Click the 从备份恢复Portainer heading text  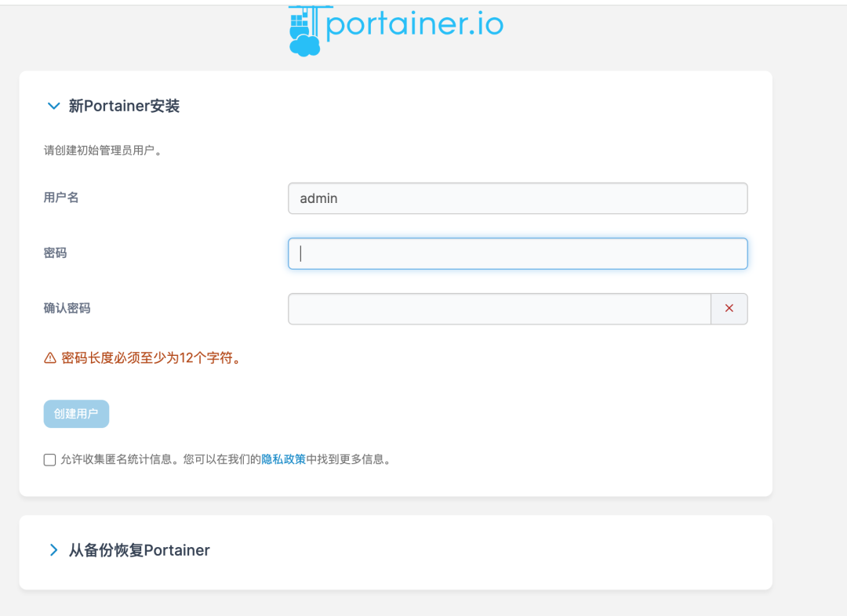pos(139,550)
